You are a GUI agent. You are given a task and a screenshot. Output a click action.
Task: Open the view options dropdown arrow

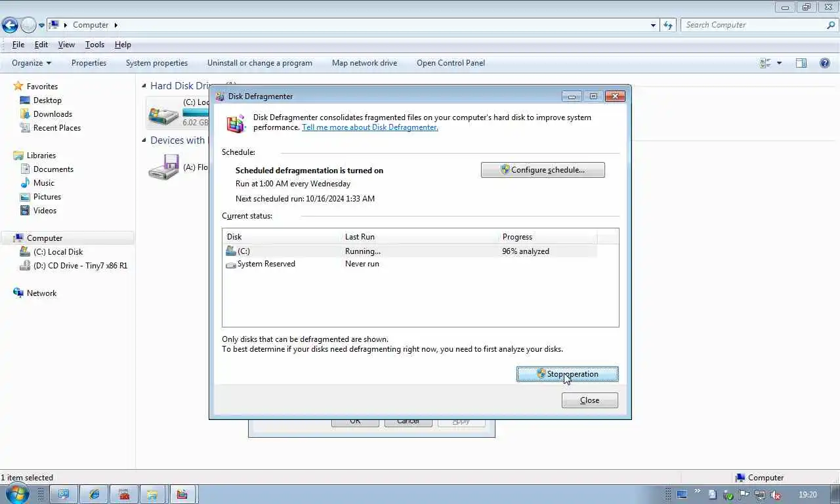click(779, 63)
